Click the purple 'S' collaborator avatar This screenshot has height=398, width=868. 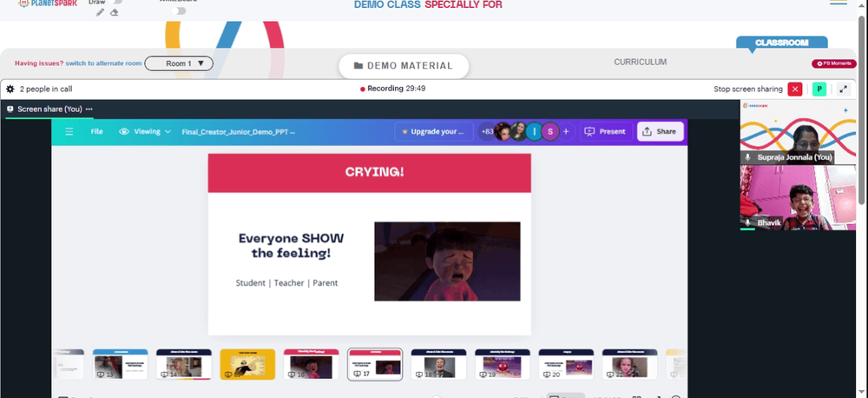click(550, 131)
